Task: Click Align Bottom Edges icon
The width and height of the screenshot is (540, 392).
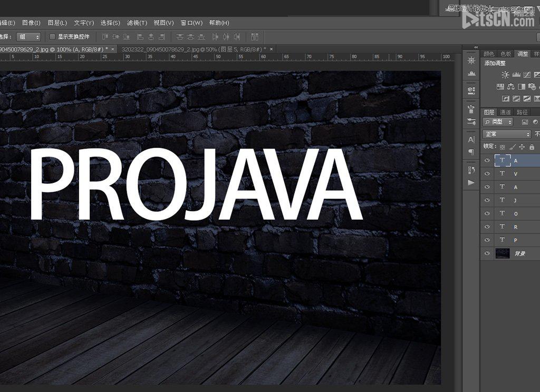Action: pos(127,36)
